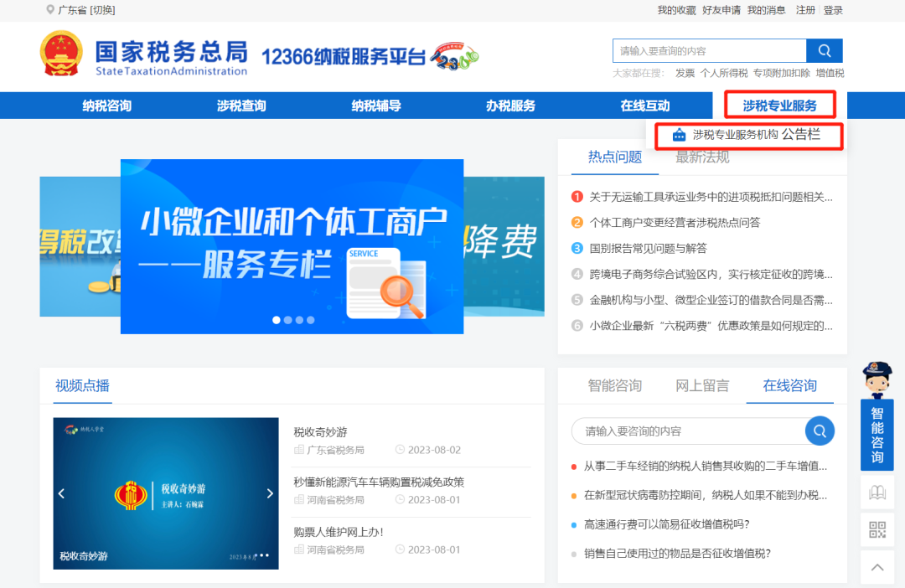Click the 12366 colorful badge logo
The image size is (905, 588).
pos(455,57)
